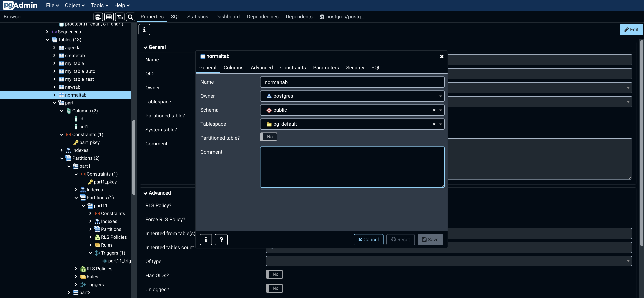
Task: Click the View Data grid icon
Action: tap(109, 17)
